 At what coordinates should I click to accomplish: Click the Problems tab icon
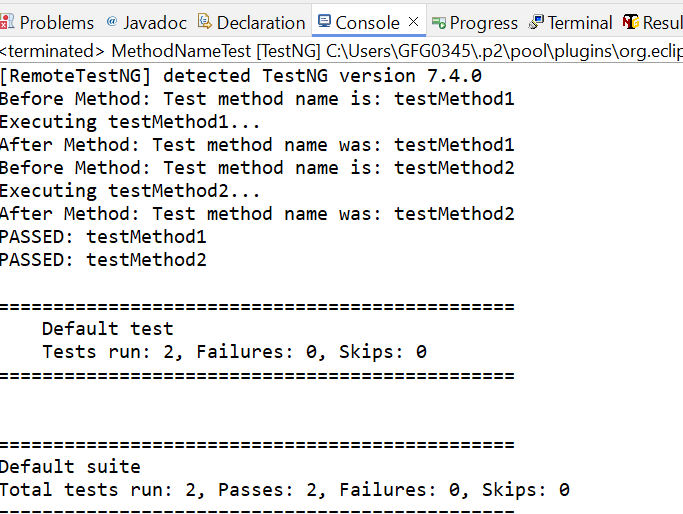(x=7, y=22)
